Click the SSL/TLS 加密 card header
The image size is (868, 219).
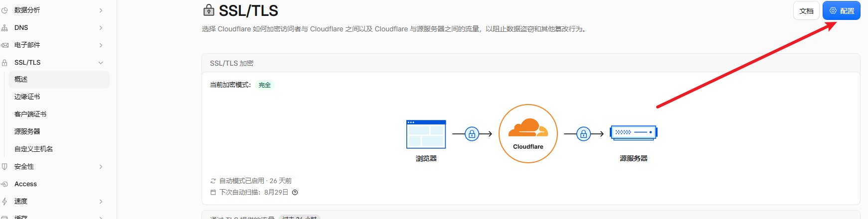click(x=531, y=63)
